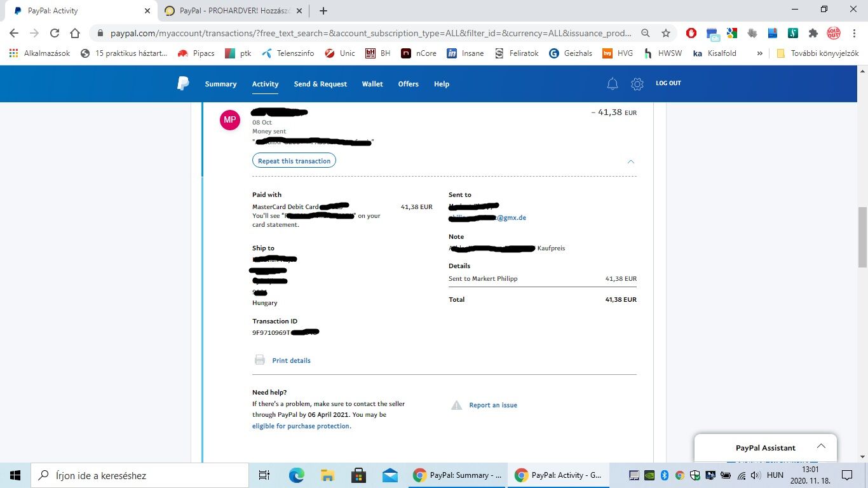Switch to PayPal Summary taskbar window
Screen dimensions: 868x488
(x=457, y=475)
